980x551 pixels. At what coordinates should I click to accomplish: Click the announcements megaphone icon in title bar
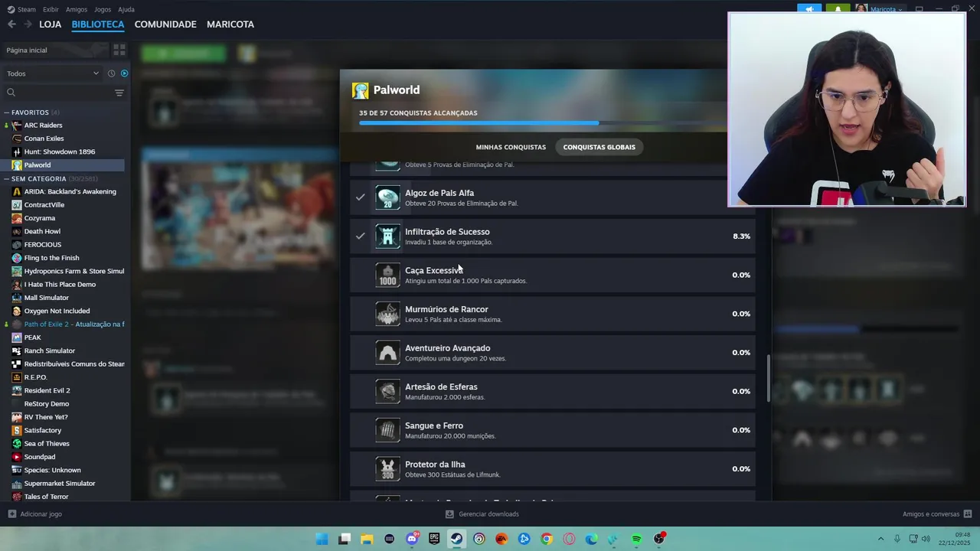pyautogui.click(x=809, y=9)
